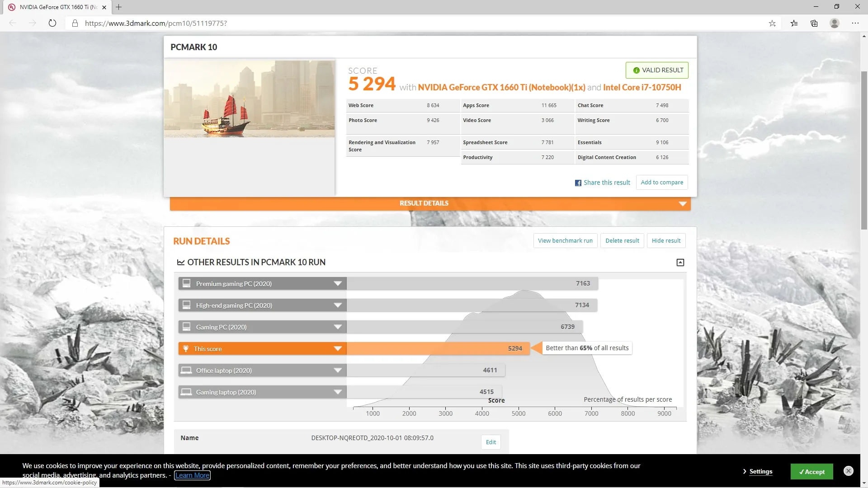
Task: Open the Collections icon in toolbar
Action: [814, 23]
